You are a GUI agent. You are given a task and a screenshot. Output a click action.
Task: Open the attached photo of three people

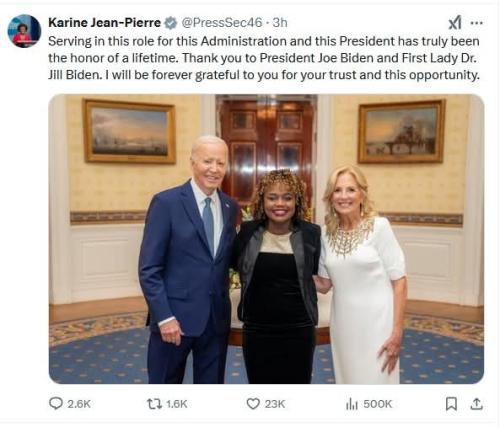(266, 239)
